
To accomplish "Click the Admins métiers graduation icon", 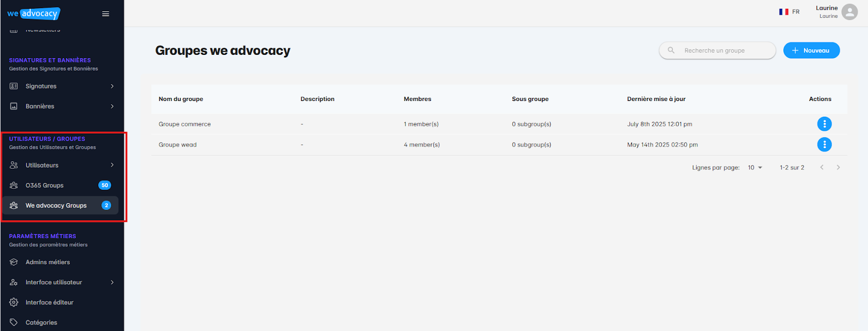I will 14,262.
